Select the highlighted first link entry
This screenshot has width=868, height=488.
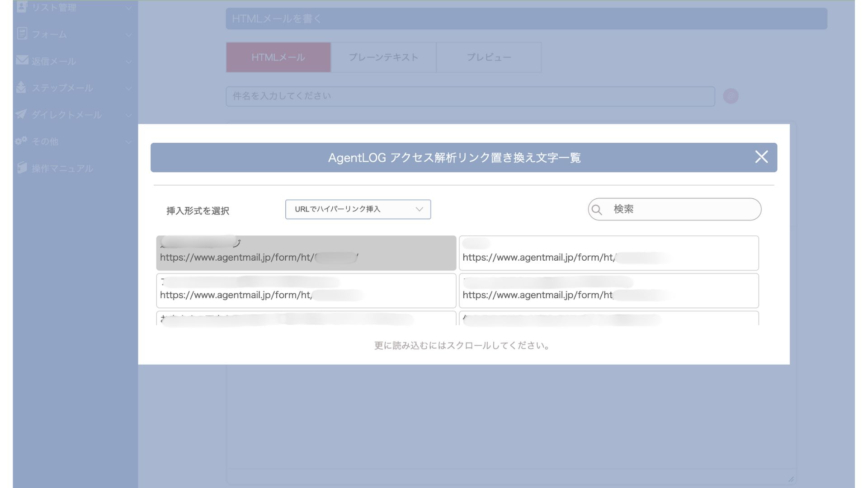[x=306, y=253]
